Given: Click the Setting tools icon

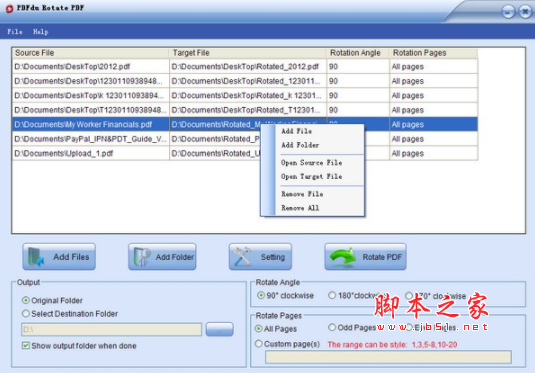Looking at the screenshot, I should click(x=243, y=257).
